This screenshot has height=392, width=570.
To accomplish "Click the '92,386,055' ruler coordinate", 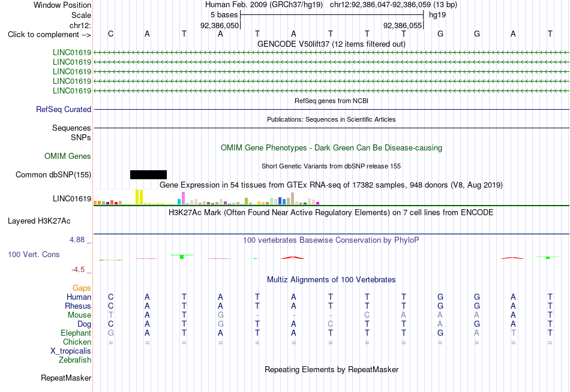I will [x=403, y=25].
